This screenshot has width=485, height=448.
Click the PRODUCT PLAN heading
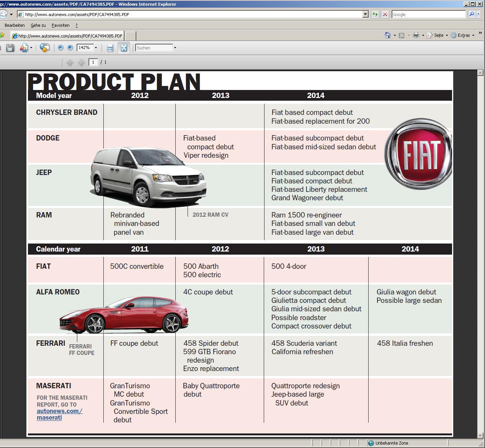[x=114, y=82]
